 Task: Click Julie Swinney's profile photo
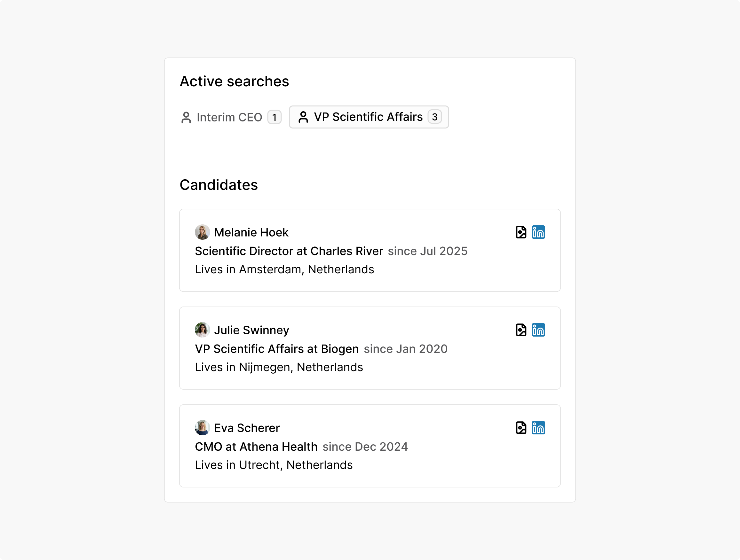click(202, 330)
